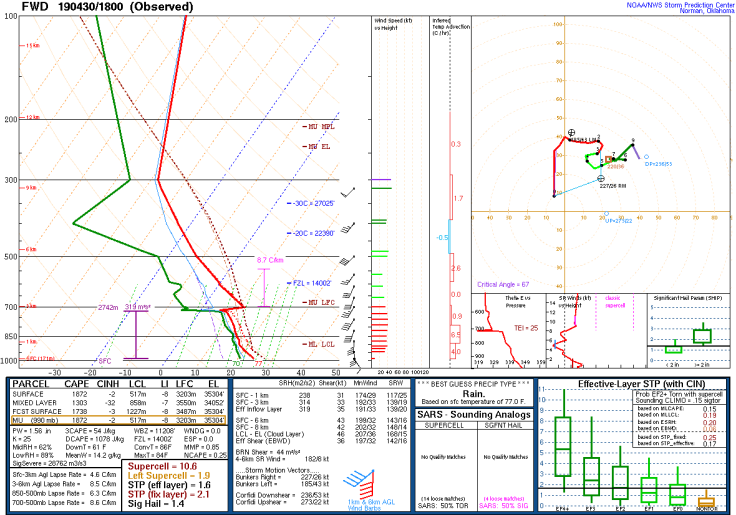Click 'Supercell = 10.6' composite value
736x515 pixels.
(x=162, y=466)
